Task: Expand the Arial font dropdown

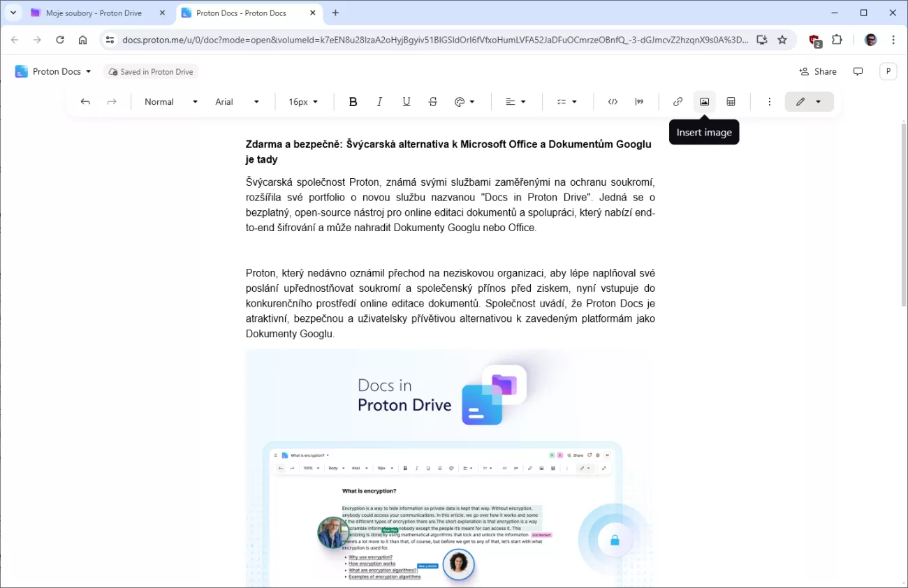Action: pyautogui.click(x=237, y=102)
